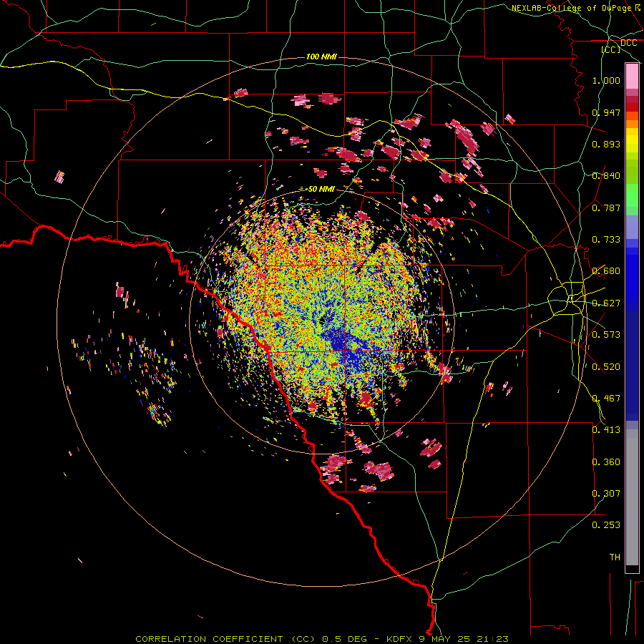
Task: Click the pink top segment of color bar
Action: point(632,77)
